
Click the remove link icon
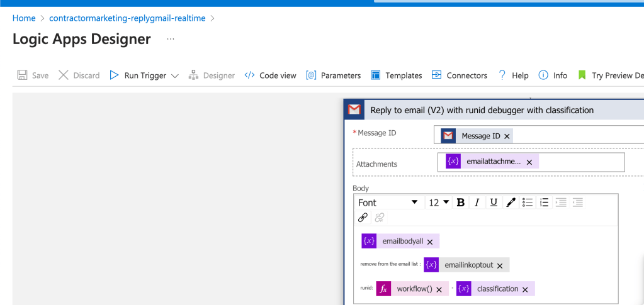(380, 218)
